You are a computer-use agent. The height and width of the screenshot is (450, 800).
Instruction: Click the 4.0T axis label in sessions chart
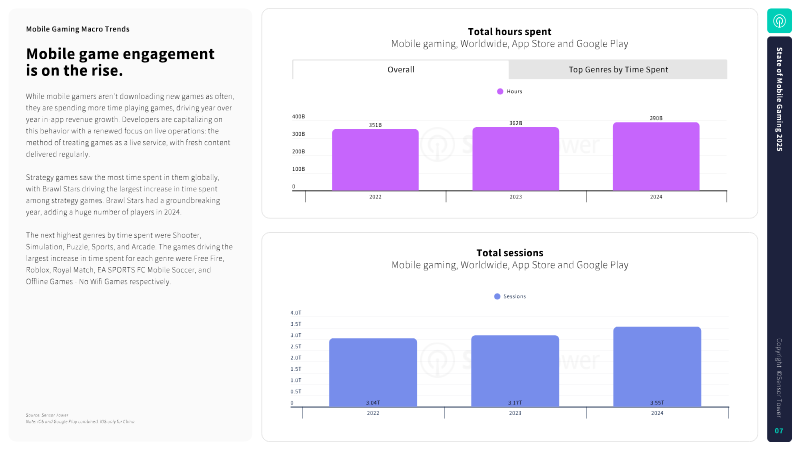[296, 313]
